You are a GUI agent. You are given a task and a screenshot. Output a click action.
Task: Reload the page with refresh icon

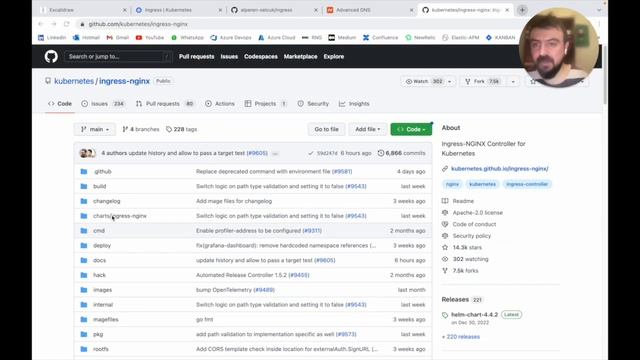(x=67, y=24)
